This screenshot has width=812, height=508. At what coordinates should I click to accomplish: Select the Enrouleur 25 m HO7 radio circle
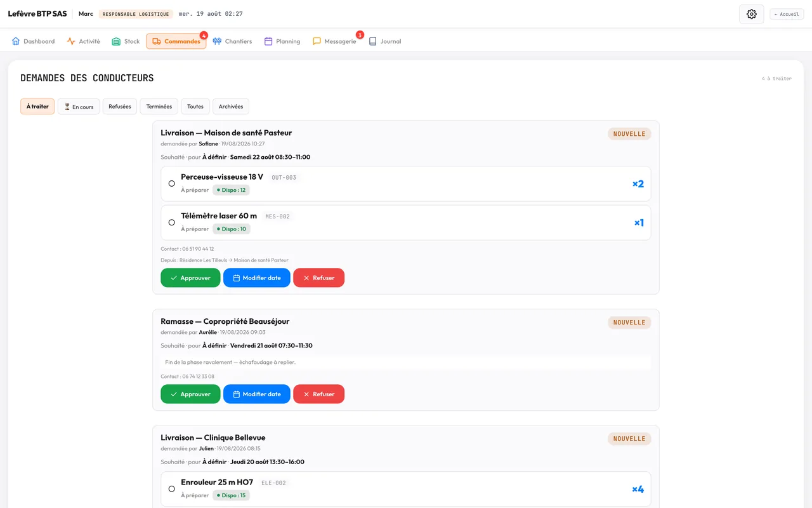coord(171,489)
